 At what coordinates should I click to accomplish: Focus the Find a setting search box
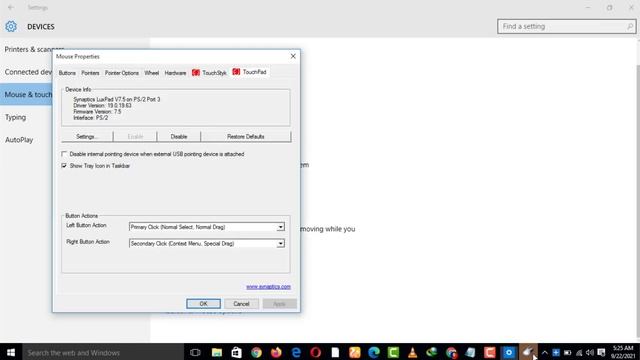coord(567,27)
